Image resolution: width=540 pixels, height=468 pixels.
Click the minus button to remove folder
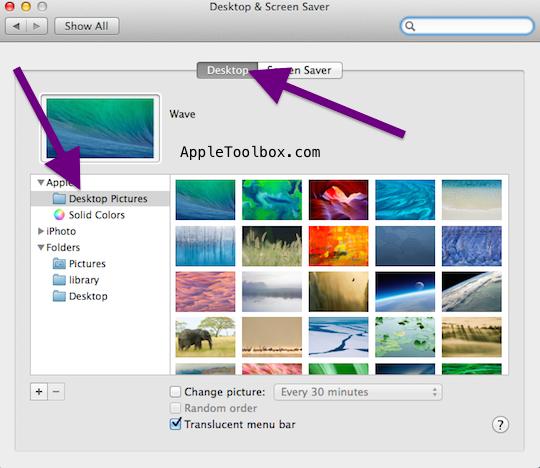56,392
